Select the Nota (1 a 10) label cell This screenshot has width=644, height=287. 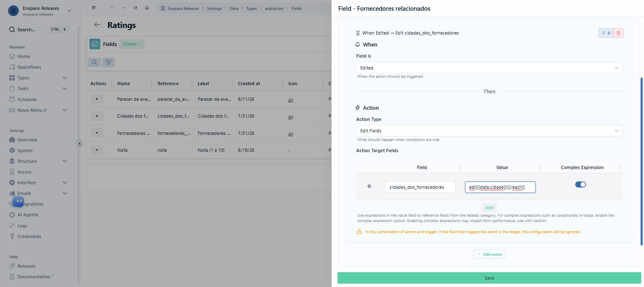[x=211, y=150]
